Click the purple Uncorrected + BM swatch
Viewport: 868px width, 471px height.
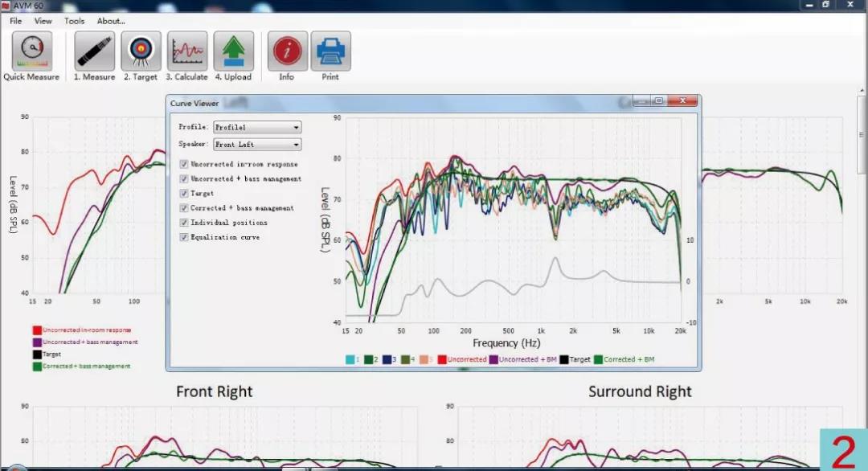click(x=493, y=360)
